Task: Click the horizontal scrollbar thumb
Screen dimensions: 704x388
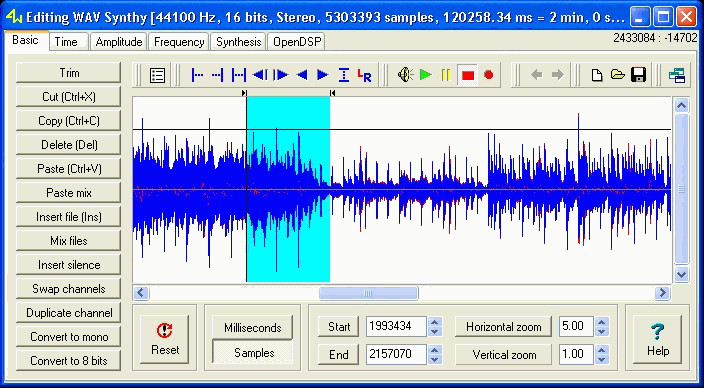Action: pyautogui.click(x=369, y=293)
